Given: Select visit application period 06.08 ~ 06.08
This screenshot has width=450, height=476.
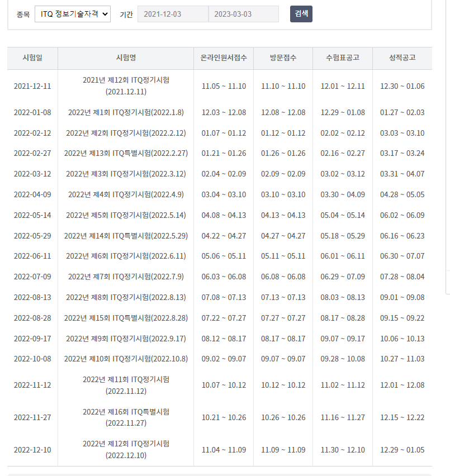Looking at the screenshot, I should tap(283, 277).
